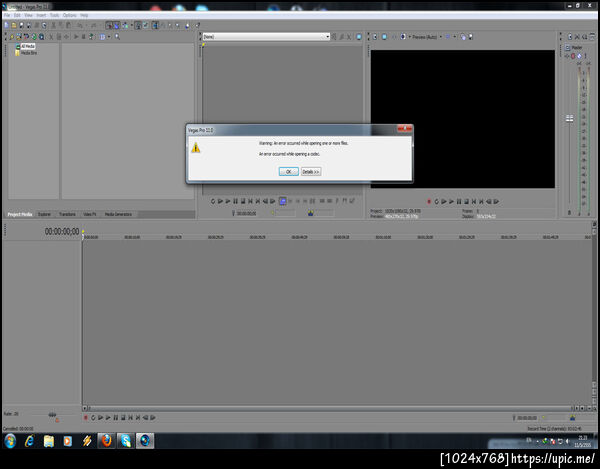
Task: Click the Windows Start orb
Action: tap(10, 441)
